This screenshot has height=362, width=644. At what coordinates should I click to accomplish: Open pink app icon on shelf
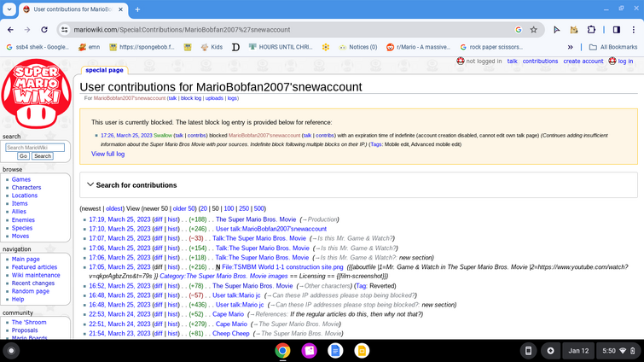click(x=309, y=351)
